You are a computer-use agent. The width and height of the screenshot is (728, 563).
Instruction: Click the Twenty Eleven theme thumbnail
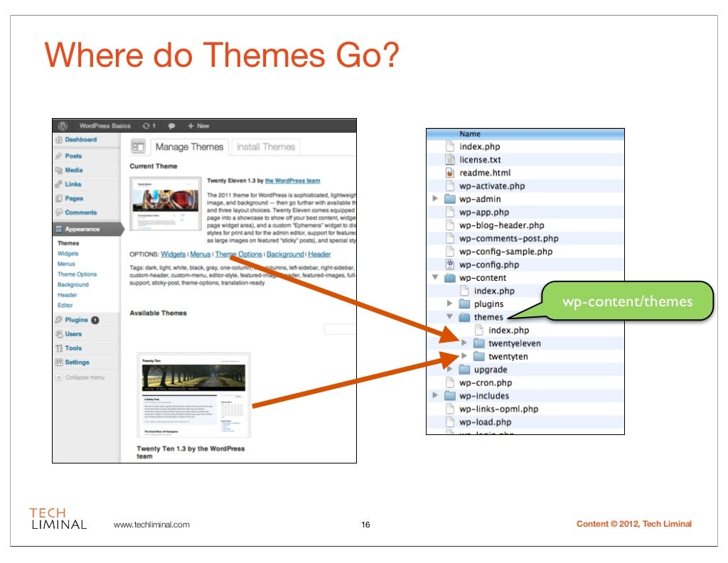166,204
